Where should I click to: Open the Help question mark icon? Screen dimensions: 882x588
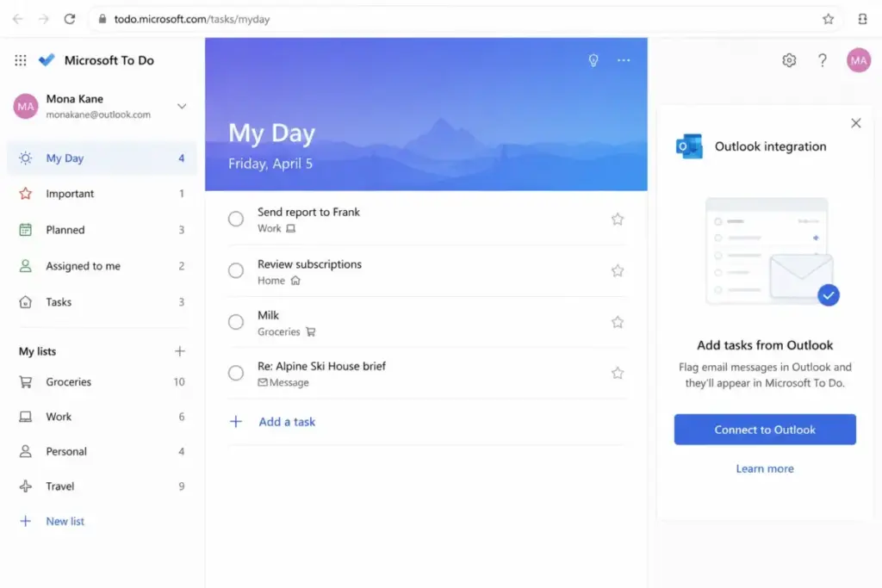point(823,60)
